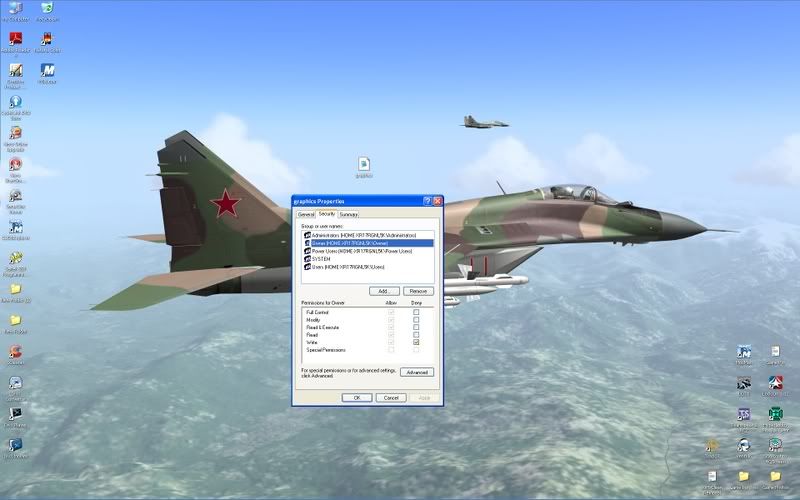
Task: Switch to the General tab
Action: tap(305, 214)
